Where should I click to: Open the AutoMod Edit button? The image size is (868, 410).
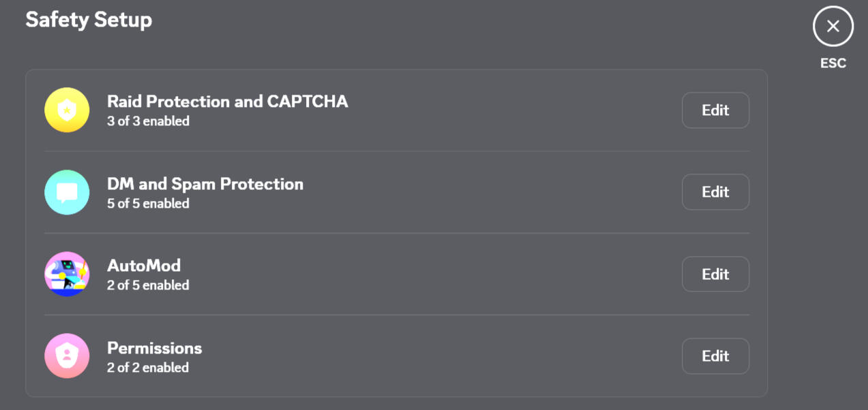(715, 274)
